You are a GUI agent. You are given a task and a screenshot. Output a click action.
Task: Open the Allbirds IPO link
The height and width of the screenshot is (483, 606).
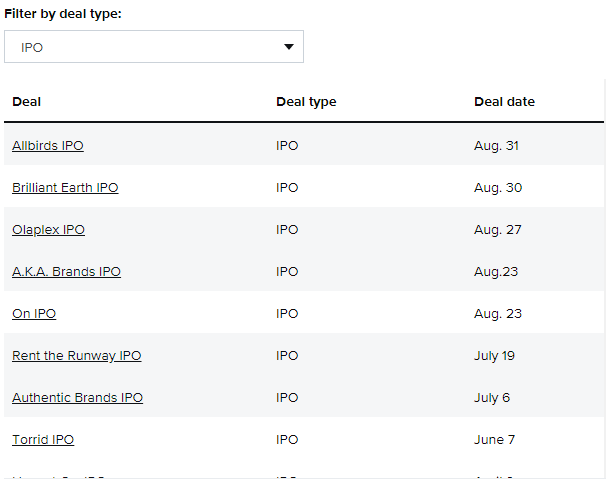click(48, 146)
